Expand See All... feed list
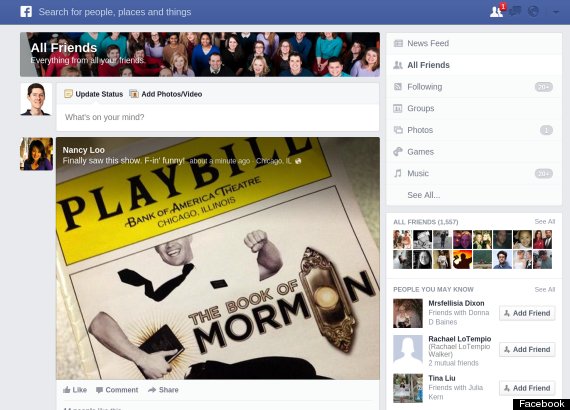 point(424,195)
